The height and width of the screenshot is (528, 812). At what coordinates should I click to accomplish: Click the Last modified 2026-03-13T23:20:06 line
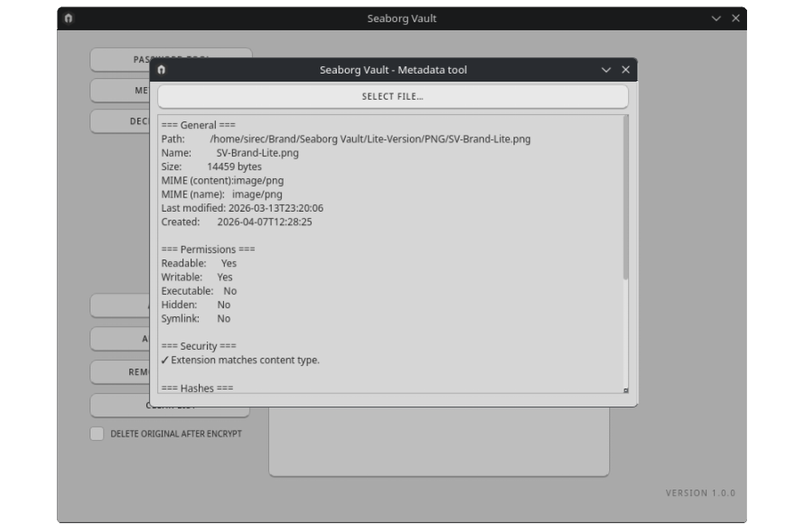(242, 208)
